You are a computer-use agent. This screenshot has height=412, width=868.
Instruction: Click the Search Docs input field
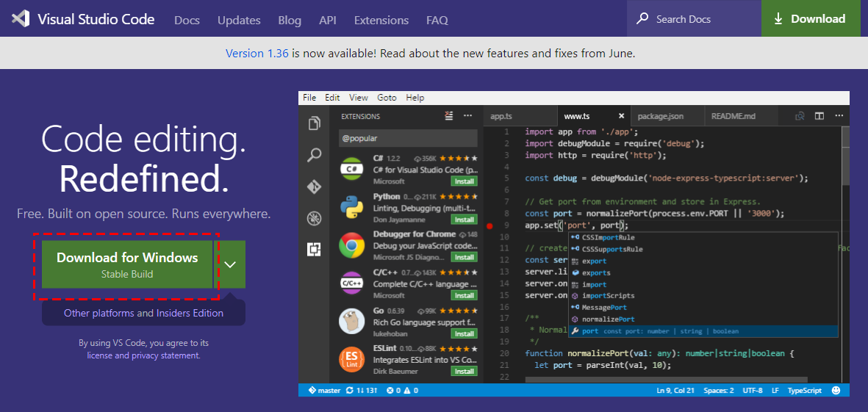click(x=694, y=19)
